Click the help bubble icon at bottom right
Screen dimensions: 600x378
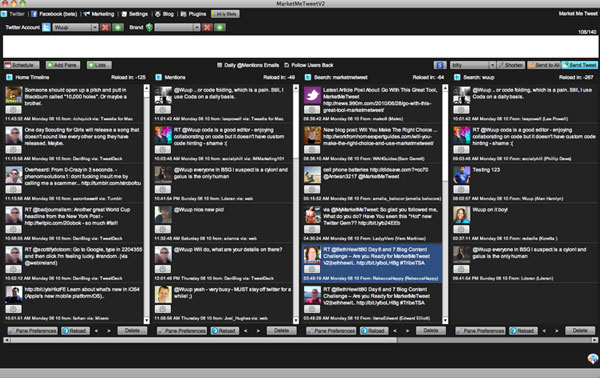[592, 358]
